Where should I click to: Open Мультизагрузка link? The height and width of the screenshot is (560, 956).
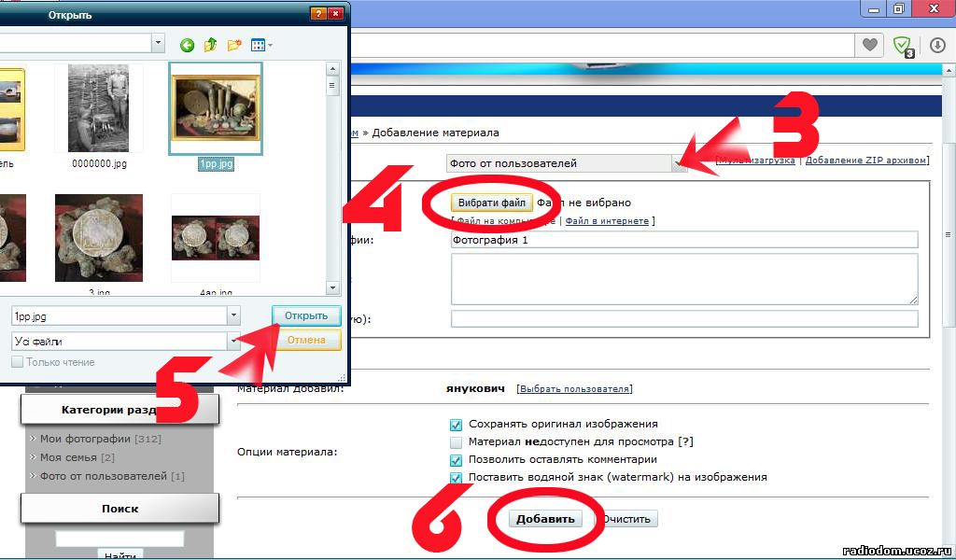click(756, 161)
